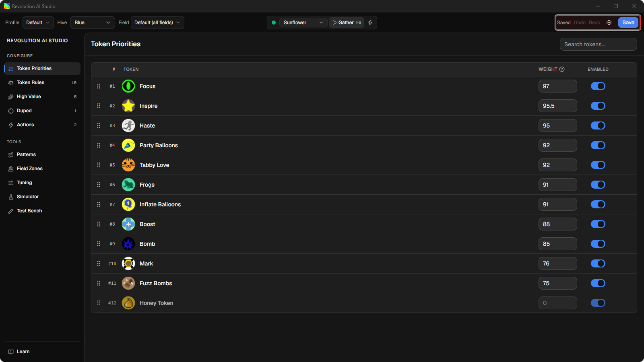Click the Honey Token icon
This screenshot has width=644, height=362.
(x=128, y=303)
